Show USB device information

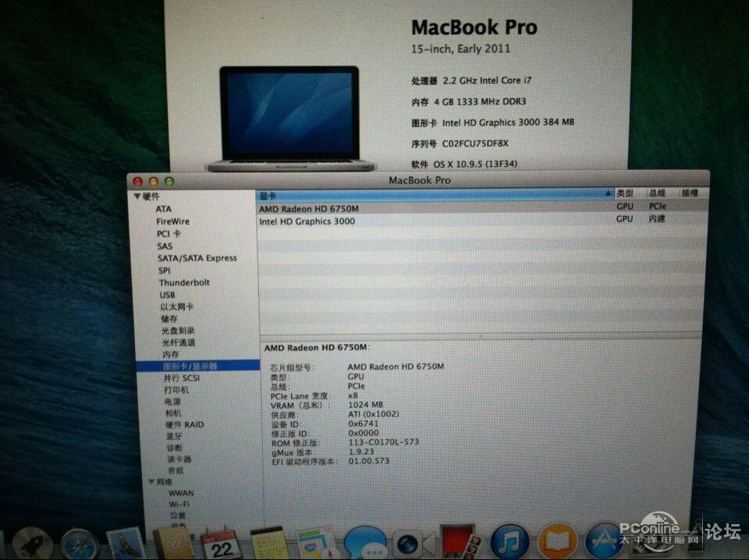167,295
